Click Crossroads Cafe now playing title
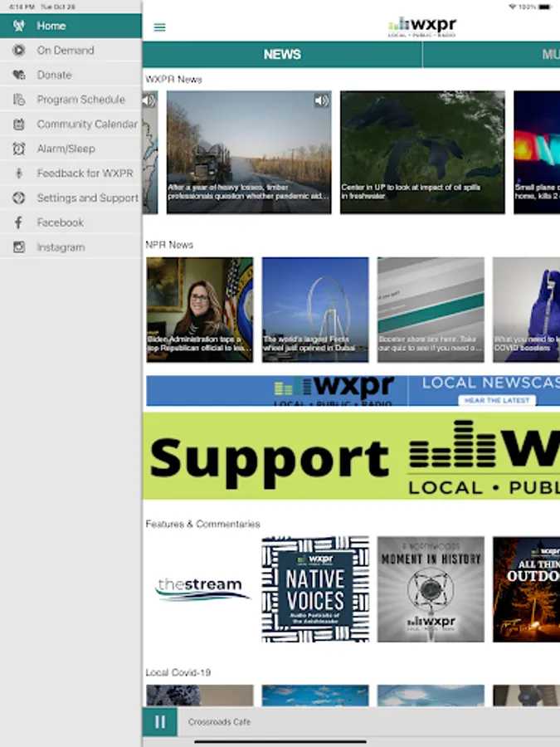 point(219,722)
